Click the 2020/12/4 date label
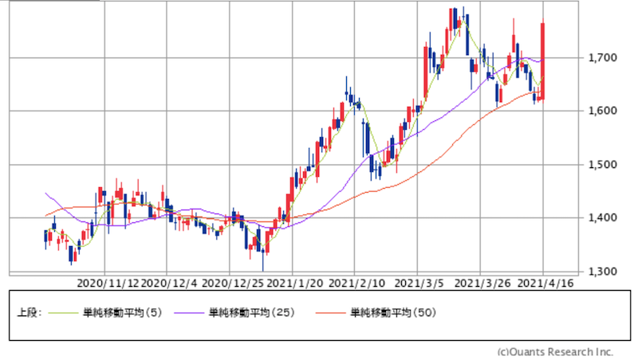 [x=169, y=284]
